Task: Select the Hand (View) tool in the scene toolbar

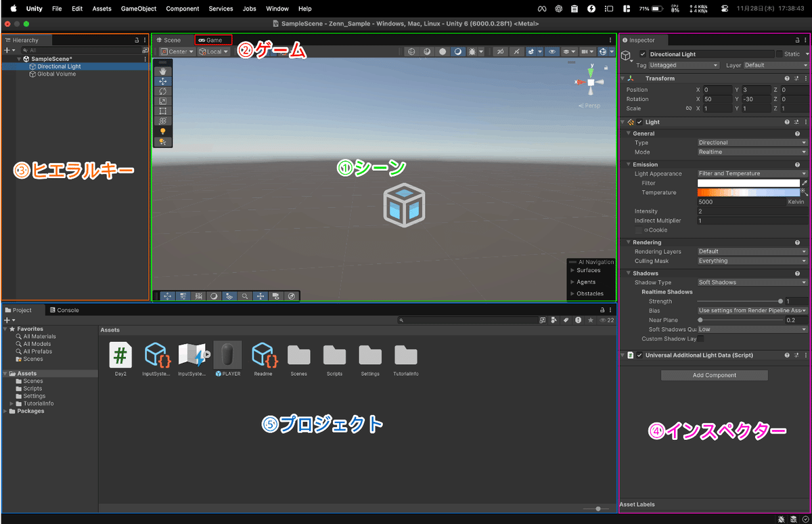Action: 162,71
